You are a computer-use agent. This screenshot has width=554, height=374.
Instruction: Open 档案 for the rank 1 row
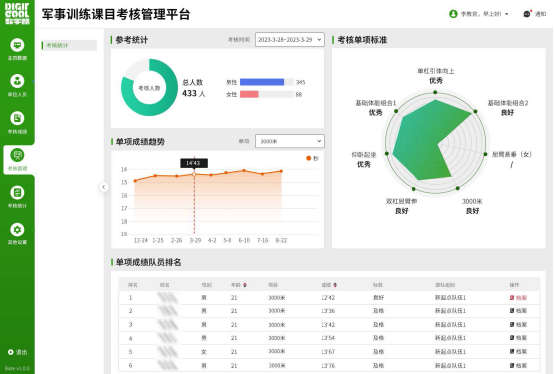tap(518, 298)
